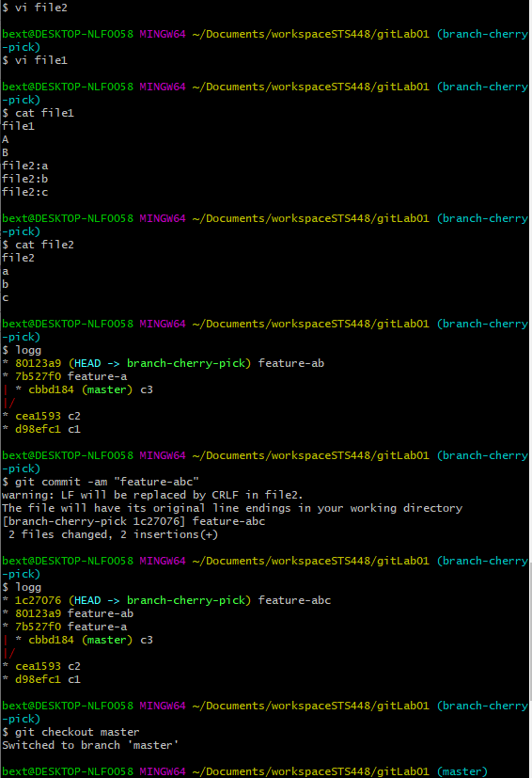The image size is (532, 778).
Task: Click the "Switched to branch 'master'" message
Action: 90,745
